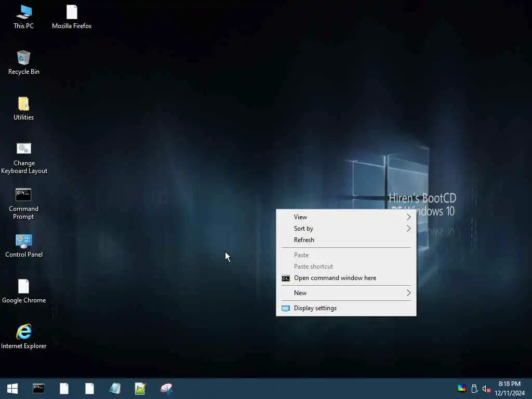Expand the New submenu
The width and height of the screenshot is (532, 399).
[346, 293]
